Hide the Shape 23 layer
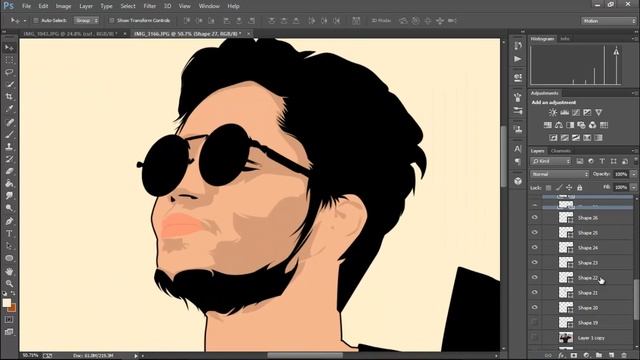The image size is (640, 360). click(535, 262)
